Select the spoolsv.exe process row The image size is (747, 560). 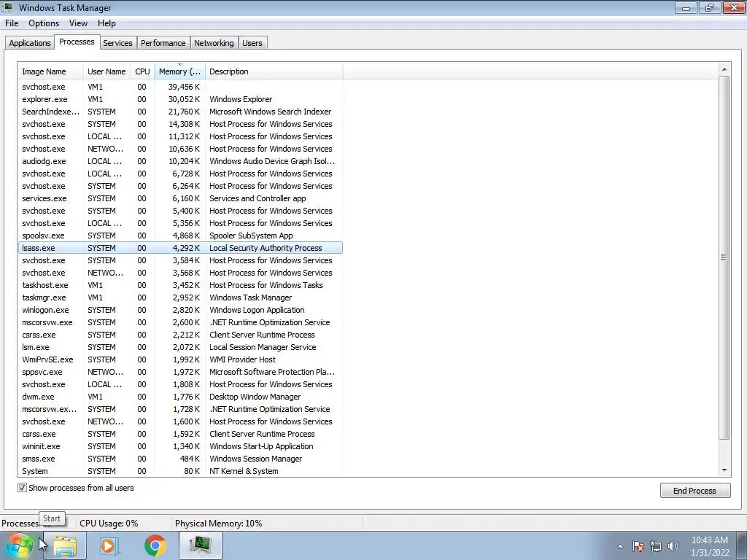click(x=180, y=236)
